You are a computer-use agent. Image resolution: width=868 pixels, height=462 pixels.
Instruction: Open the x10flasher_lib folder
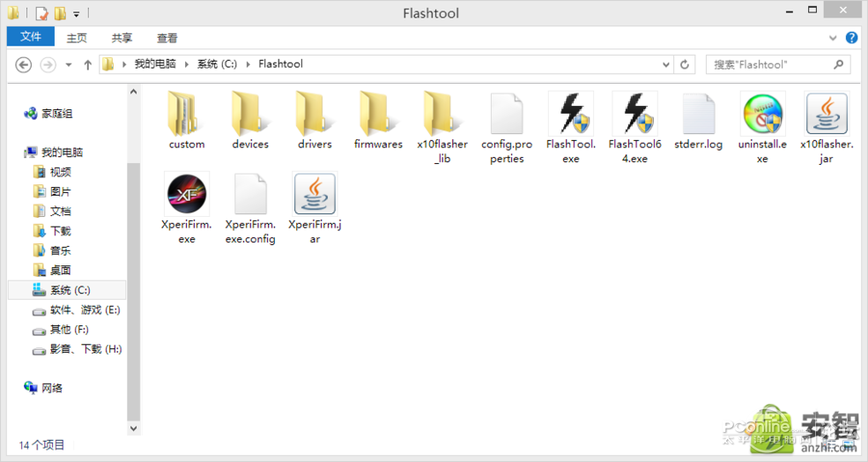[442, 129]
